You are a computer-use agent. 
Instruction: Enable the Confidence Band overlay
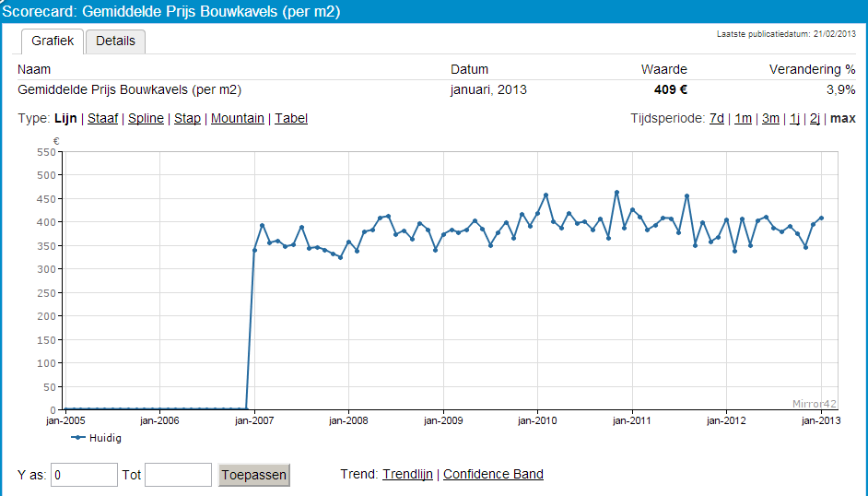pos(493,475)
